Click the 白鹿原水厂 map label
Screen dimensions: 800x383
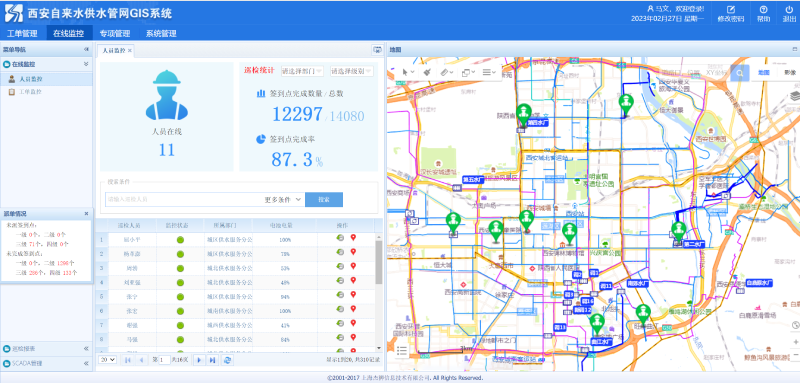pos(760,282)
